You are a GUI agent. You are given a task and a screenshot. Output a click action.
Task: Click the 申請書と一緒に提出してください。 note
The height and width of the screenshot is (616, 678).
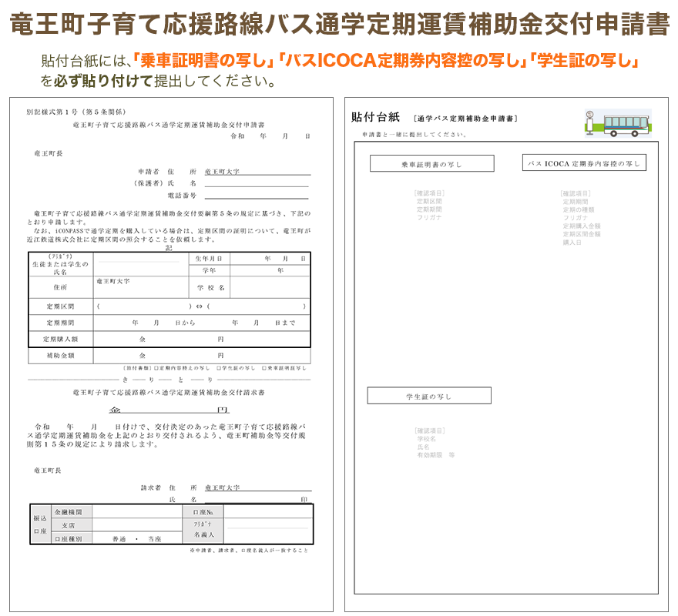click(x=415, y=135)
